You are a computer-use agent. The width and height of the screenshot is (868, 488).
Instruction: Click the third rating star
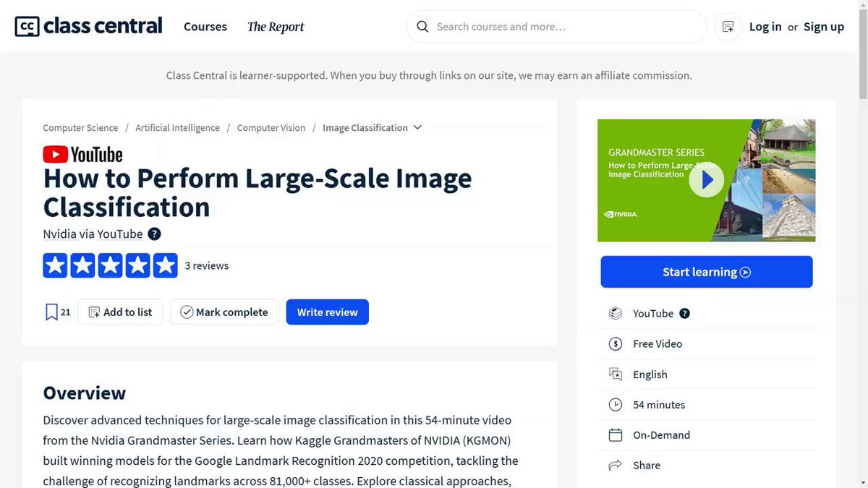(x=110, y=265)
